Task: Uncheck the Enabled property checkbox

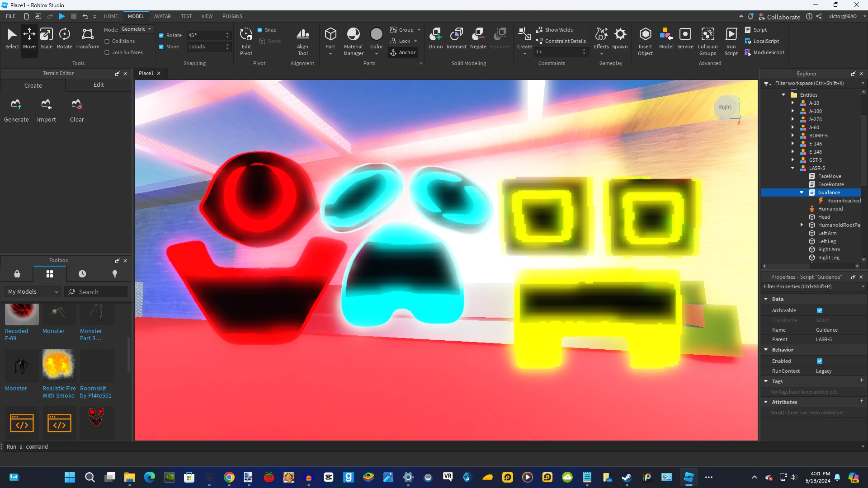Action: 820,361
